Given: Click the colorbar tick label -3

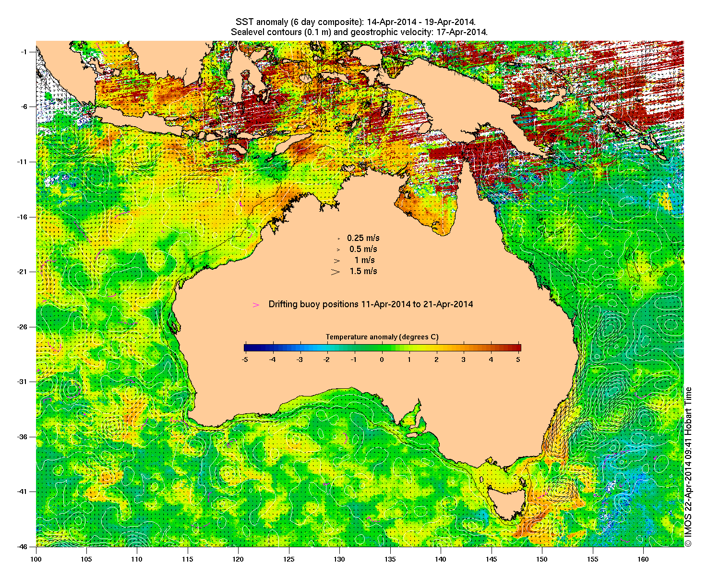Looking at the screenshot, I should tap(300, 359).
